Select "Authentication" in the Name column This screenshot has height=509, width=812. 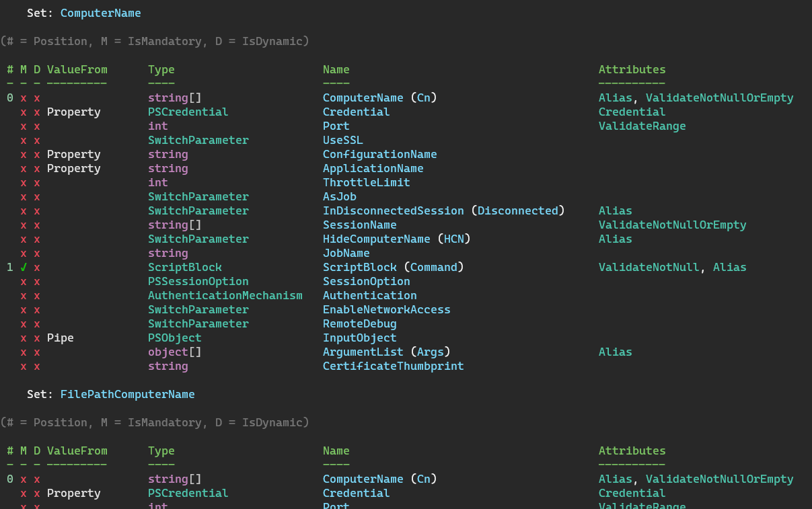pyautogui.click(x=370, y=295)
